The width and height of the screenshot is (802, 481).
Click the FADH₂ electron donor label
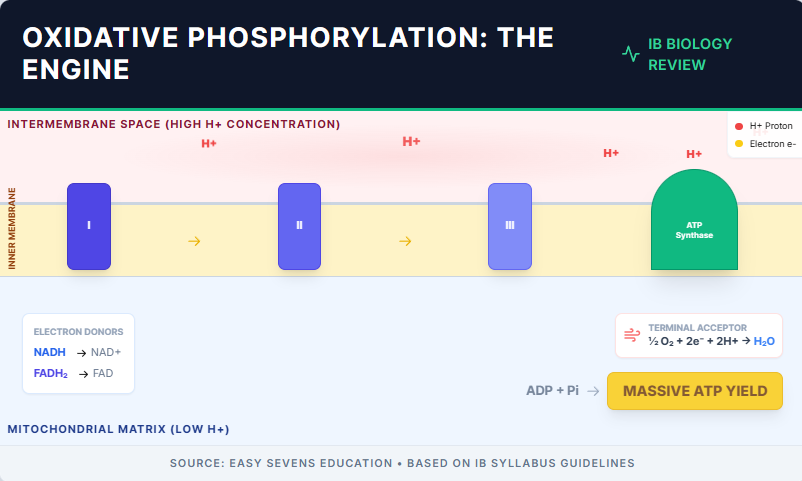tap(52, 374)
